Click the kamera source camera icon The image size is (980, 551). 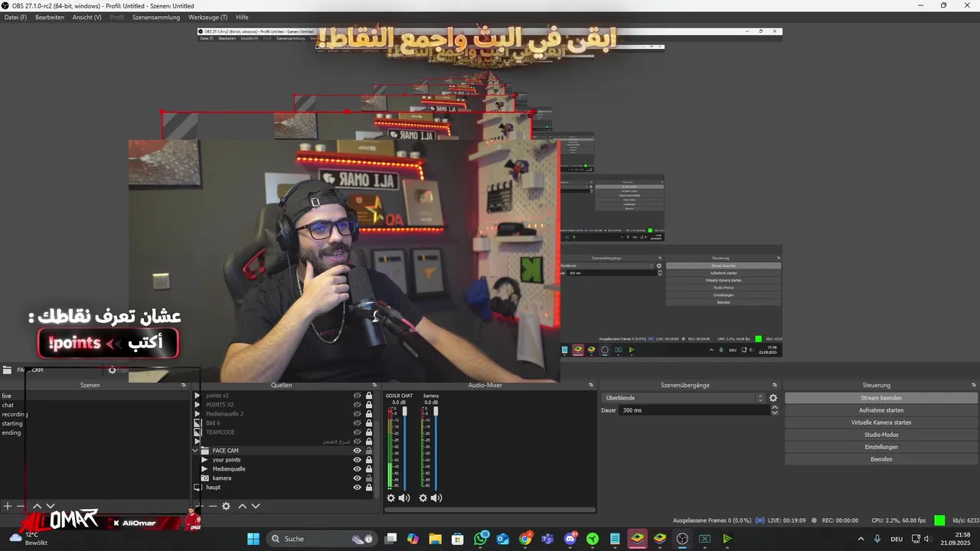click(204, 478)
